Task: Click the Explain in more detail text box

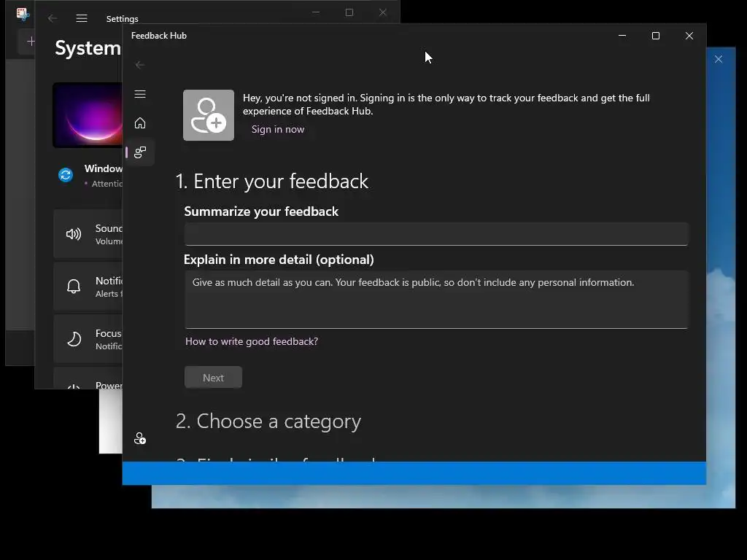Action: point(436,300)
